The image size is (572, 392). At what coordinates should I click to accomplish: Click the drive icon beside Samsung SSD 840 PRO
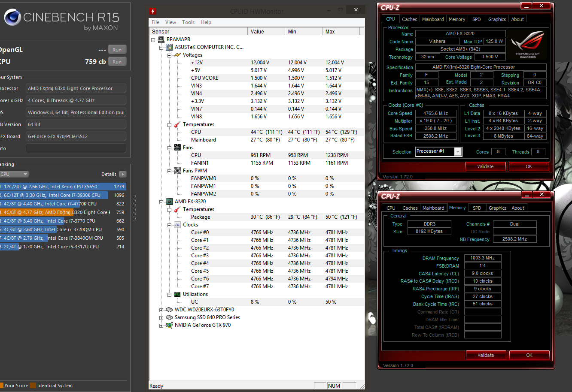[170, 317]
